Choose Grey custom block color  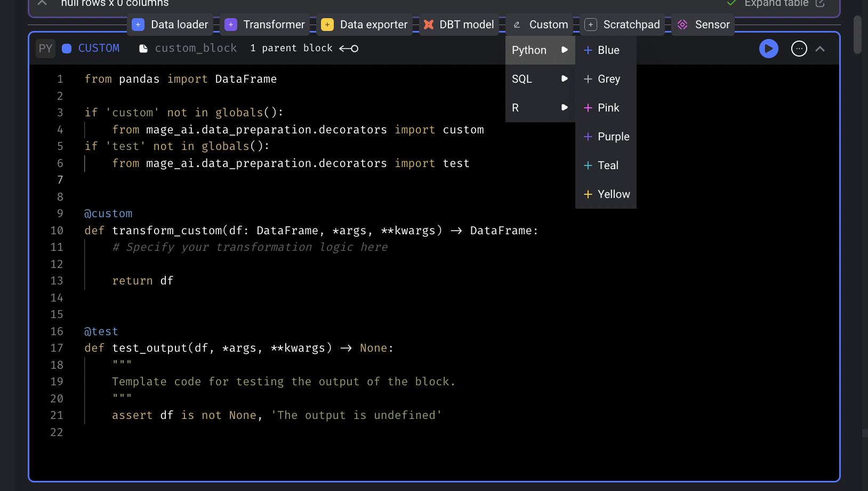[606, 79]
